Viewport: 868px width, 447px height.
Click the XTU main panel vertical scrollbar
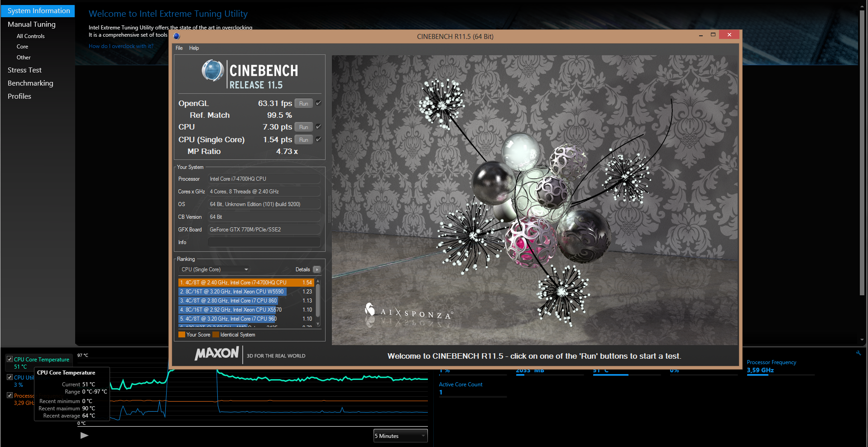pyautogui.click(x=862, y=154)
